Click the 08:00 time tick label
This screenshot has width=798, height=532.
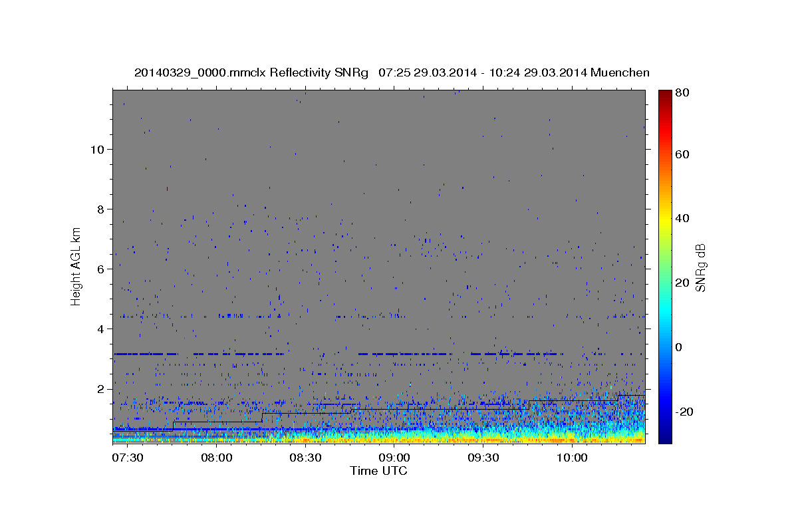[216, 458]
